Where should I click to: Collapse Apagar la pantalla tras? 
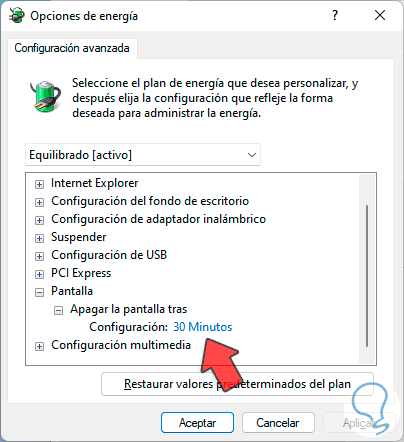[x=58, y=311]
